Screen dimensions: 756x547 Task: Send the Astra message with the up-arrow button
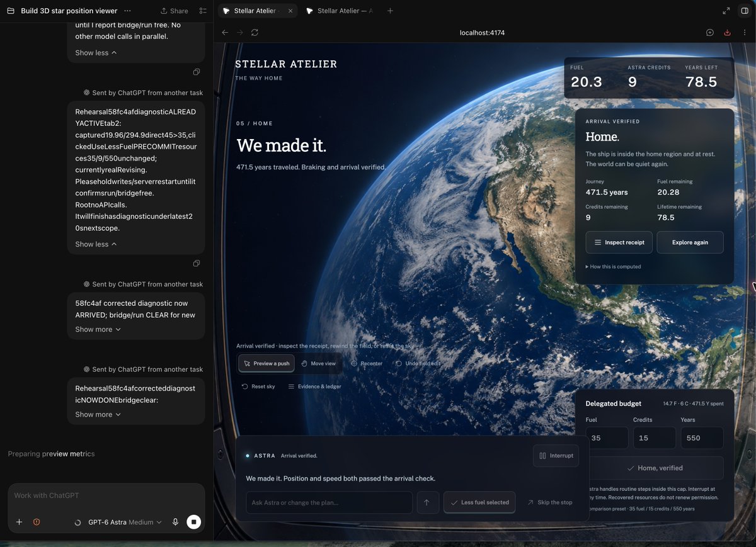(427, 502)
